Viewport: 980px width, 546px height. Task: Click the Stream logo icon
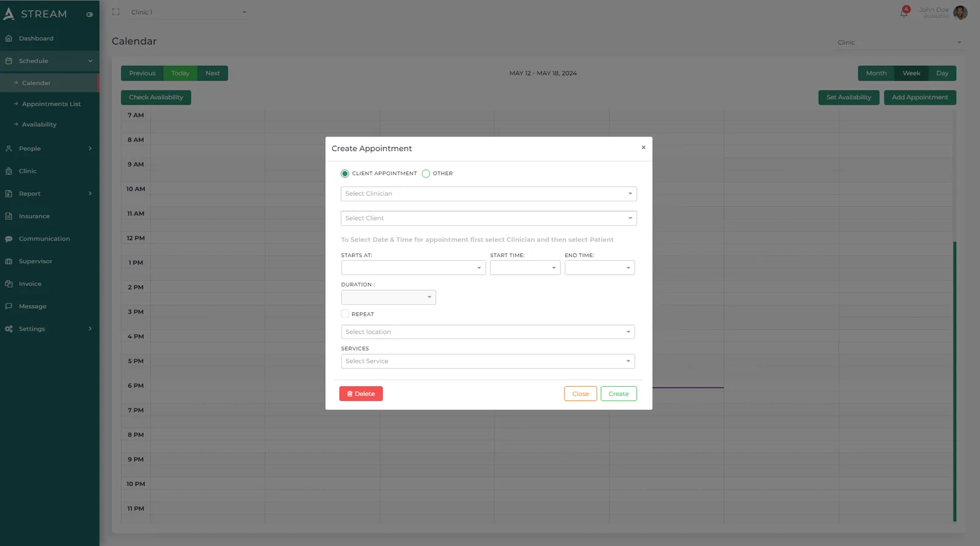pyautogui.click(x=9, y=13)
